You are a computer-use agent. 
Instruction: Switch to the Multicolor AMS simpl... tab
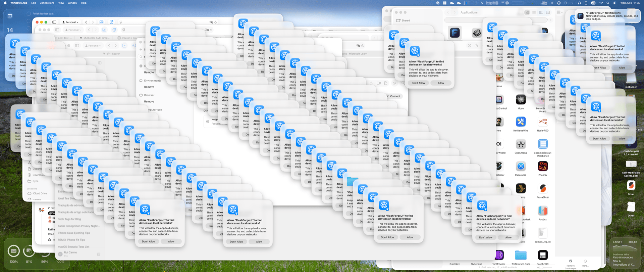95,38
